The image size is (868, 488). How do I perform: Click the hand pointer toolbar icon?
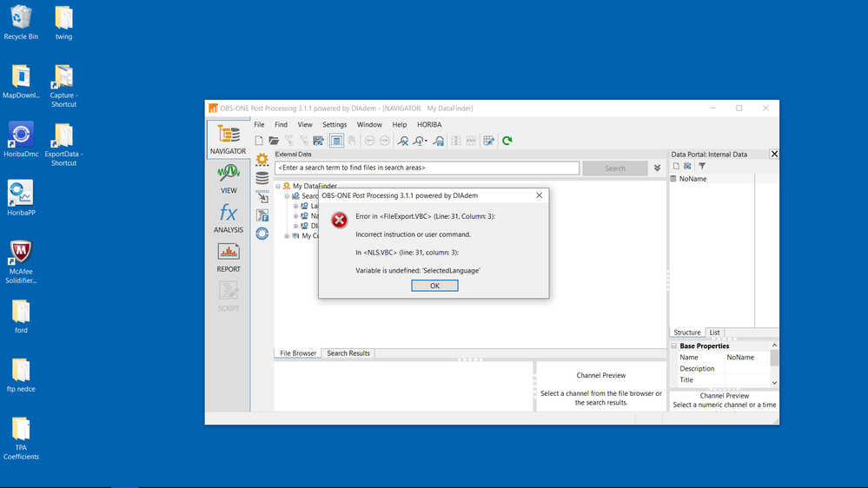(x=352, y=141)
